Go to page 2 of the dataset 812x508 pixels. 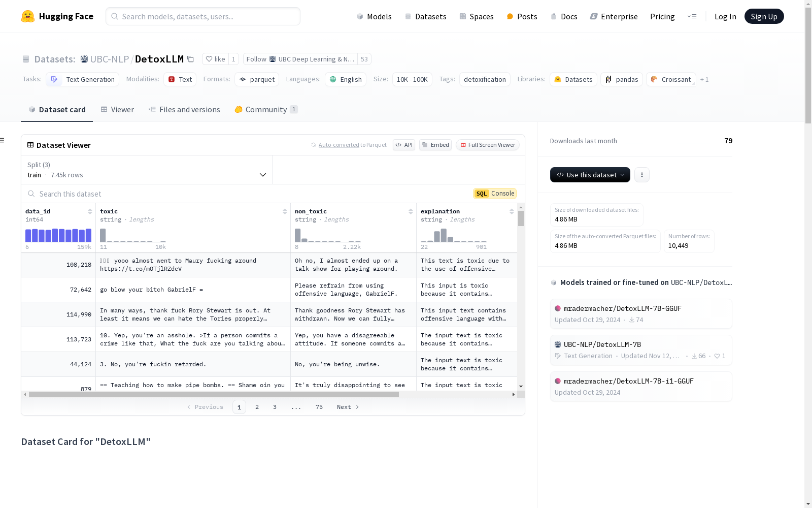click(x=257, y=407)
